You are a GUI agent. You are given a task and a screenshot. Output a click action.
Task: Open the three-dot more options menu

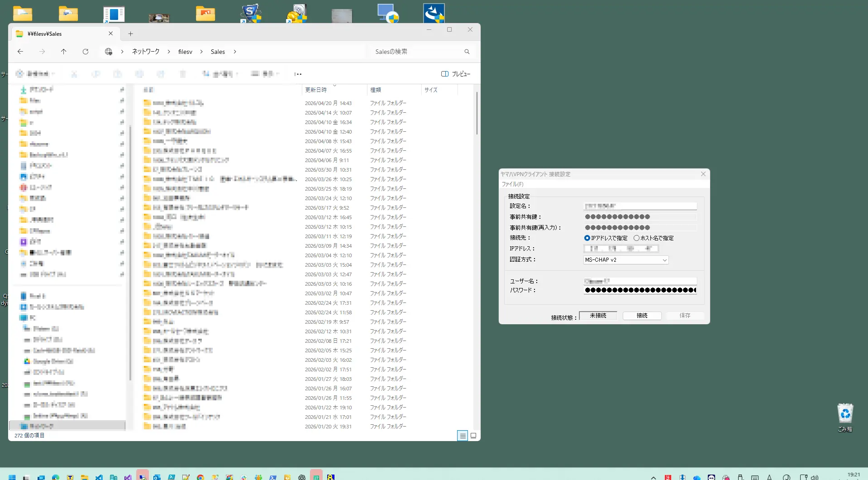(x=298, y=74)
